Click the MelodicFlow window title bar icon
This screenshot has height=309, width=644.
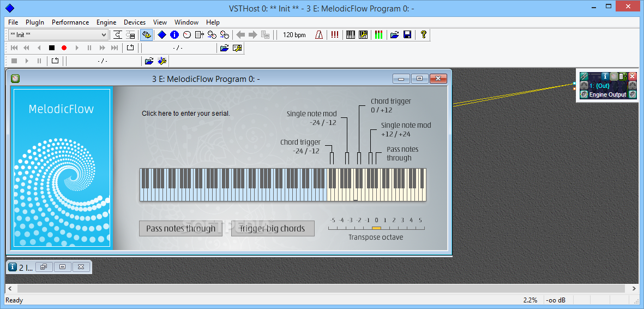click(x=15, y=78)
